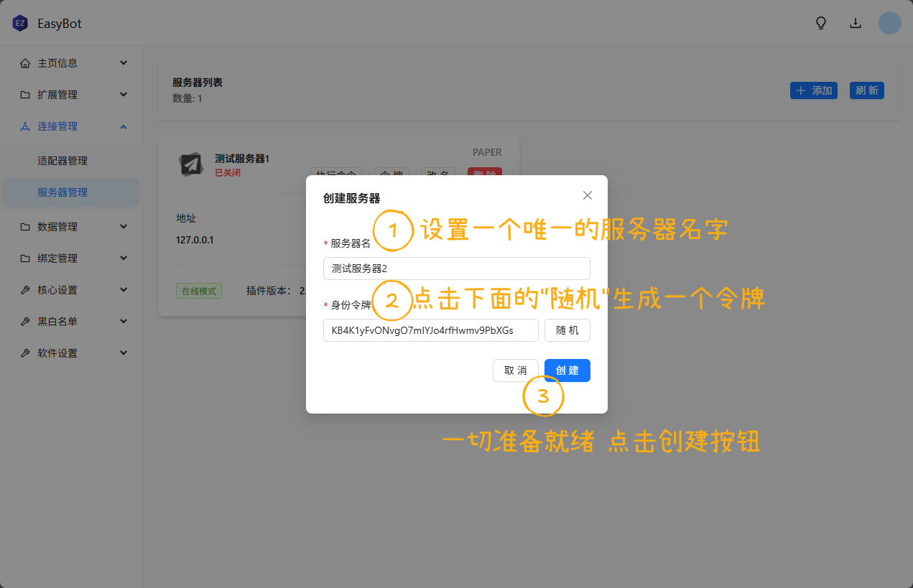913x588 pixels.
Task: Click the 服务器名 input field
Action: click(x=456, y=269)
